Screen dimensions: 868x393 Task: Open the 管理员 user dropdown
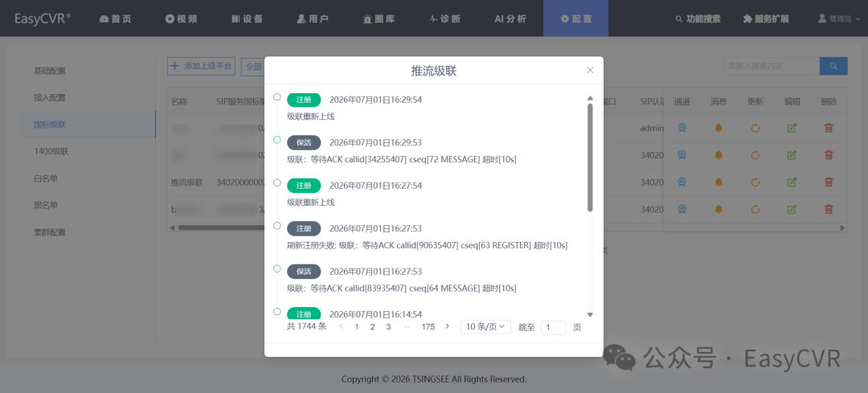point(839,18)
